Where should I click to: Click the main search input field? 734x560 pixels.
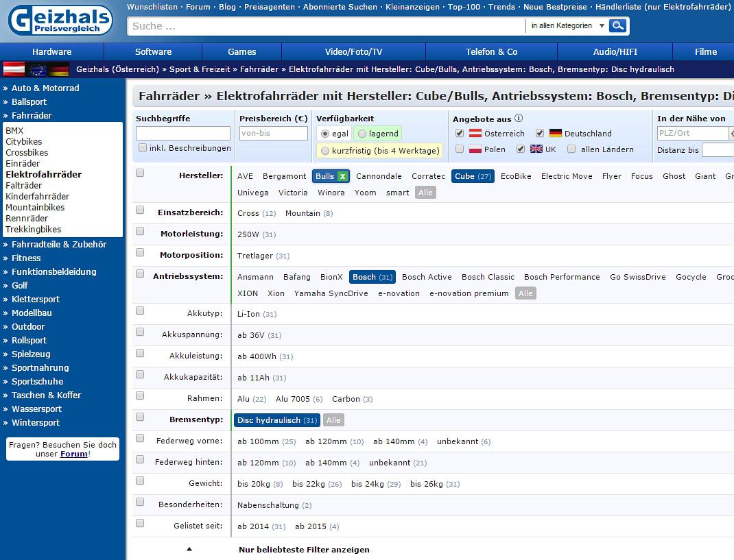pyautogui.click(x=327, y=26)
